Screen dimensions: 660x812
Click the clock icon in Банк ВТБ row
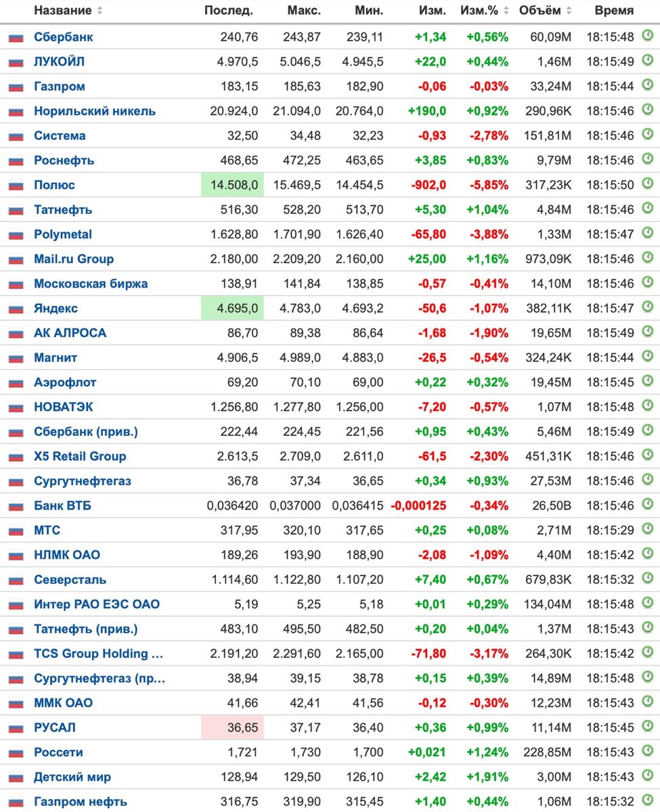(x=647, y=505)
